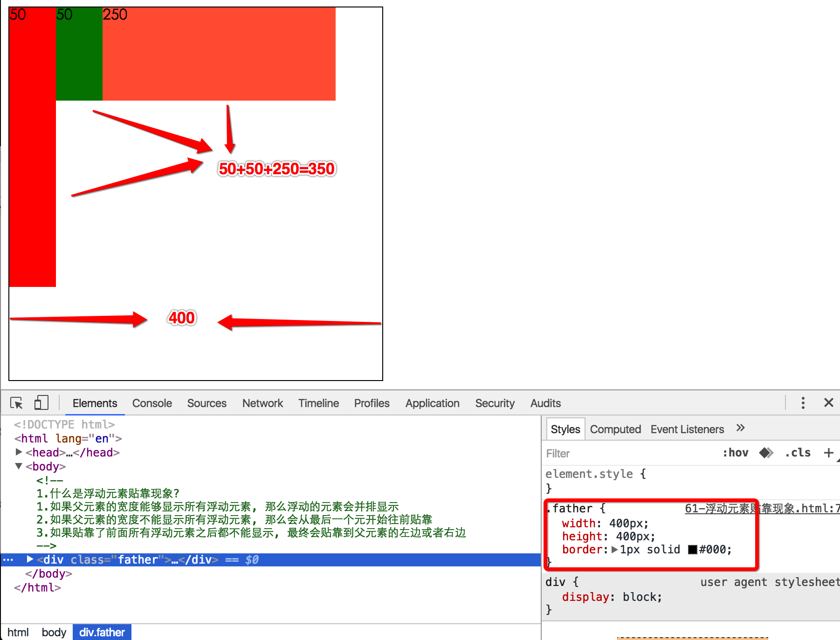Open the Timeline tab

318,403
